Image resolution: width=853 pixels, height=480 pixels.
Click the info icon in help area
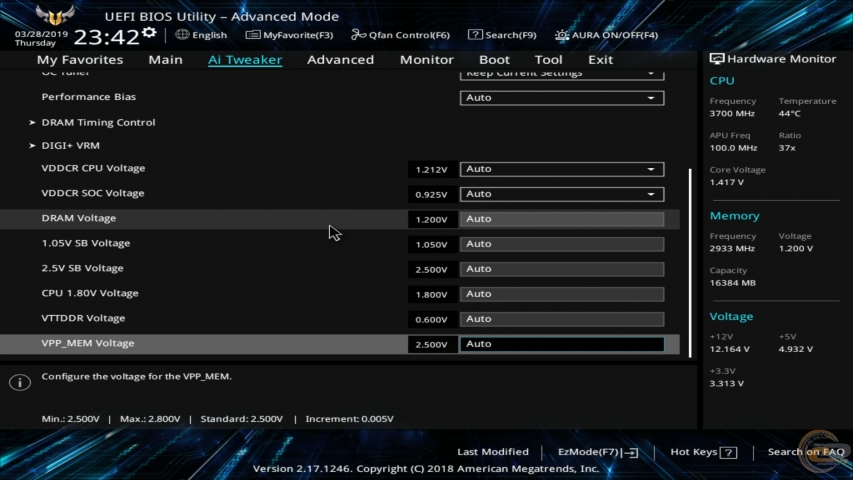17,383
